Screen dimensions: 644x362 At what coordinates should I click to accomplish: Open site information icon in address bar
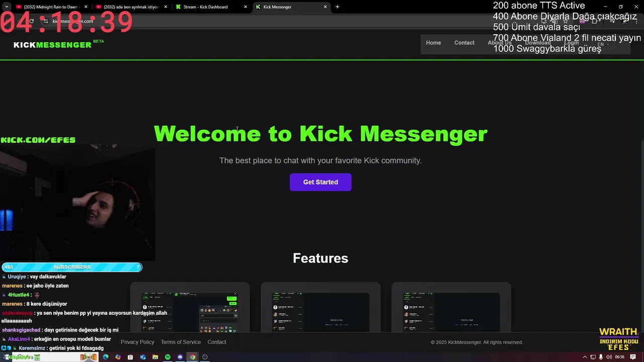tap(46, 21)
